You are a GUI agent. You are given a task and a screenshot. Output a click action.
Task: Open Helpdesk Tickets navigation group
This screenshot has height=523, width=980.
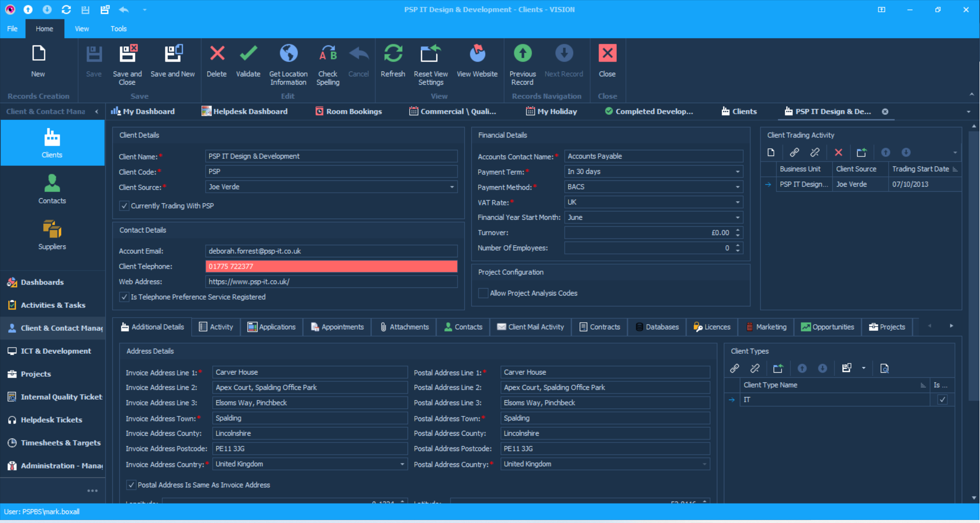click(52, 420)
